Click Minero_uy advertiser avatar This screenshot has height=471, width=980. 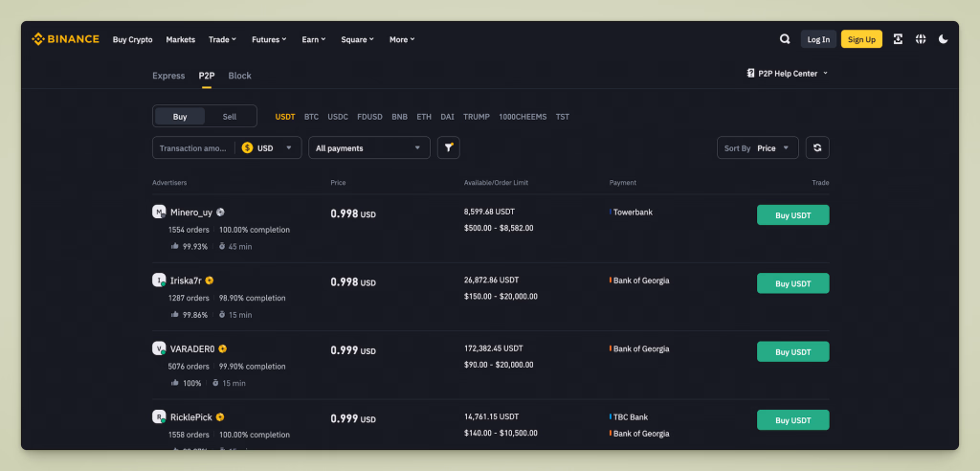(159, 212)
